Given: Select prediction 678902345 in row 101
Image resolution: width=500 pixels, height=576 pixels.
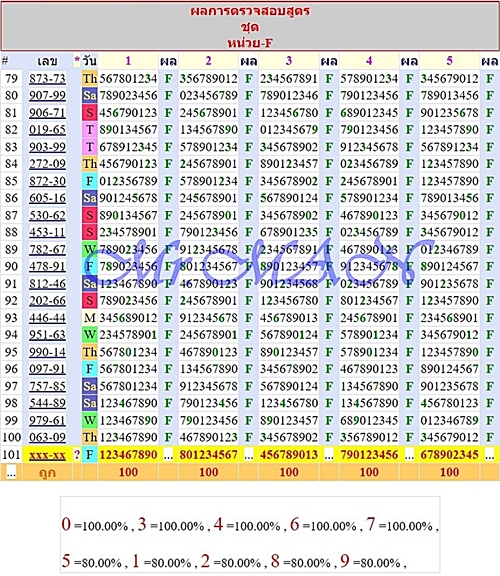Looking at the screenshot, I should [x=449, y=455].
